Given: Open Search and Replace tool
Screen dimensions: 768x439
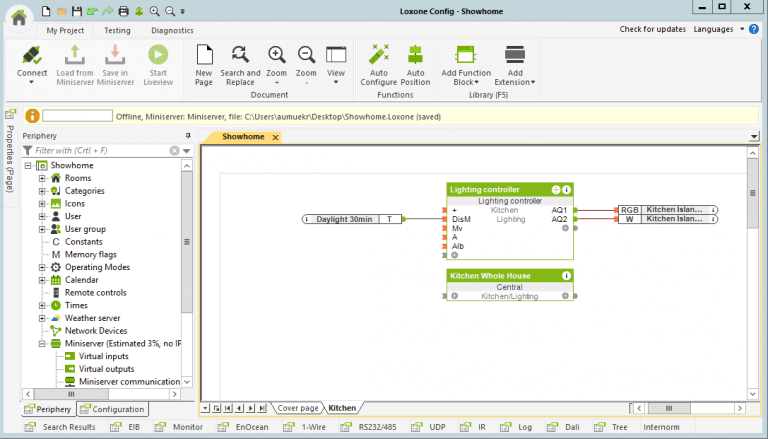Looking at the screenshot, I should pyautogui.click(x=240, y=55).
